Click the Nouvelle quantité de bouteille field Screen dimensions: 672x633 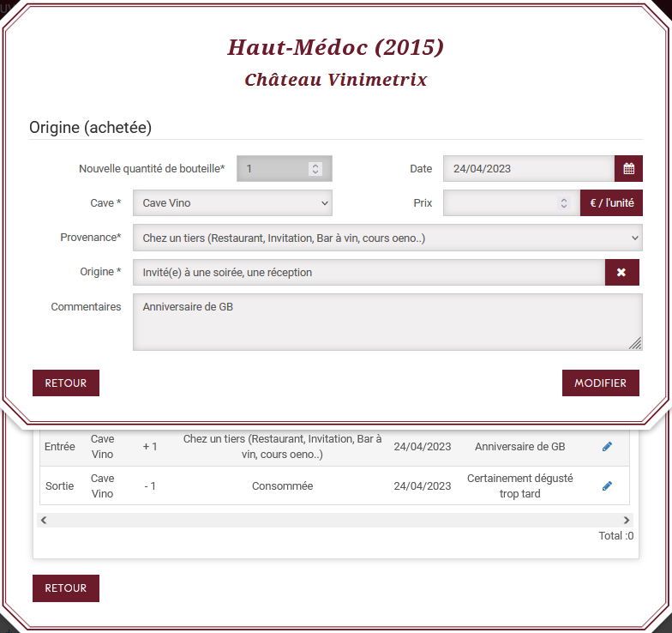point(271,169)
